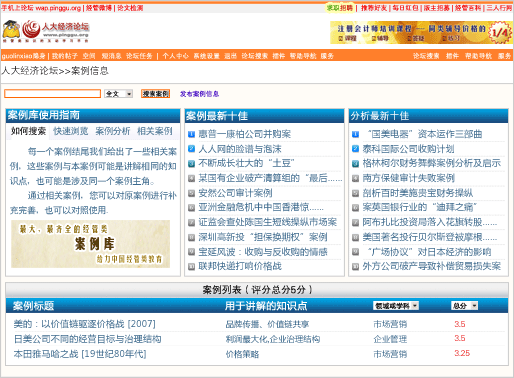Open the 版主招募 top link

coord(436,8)
